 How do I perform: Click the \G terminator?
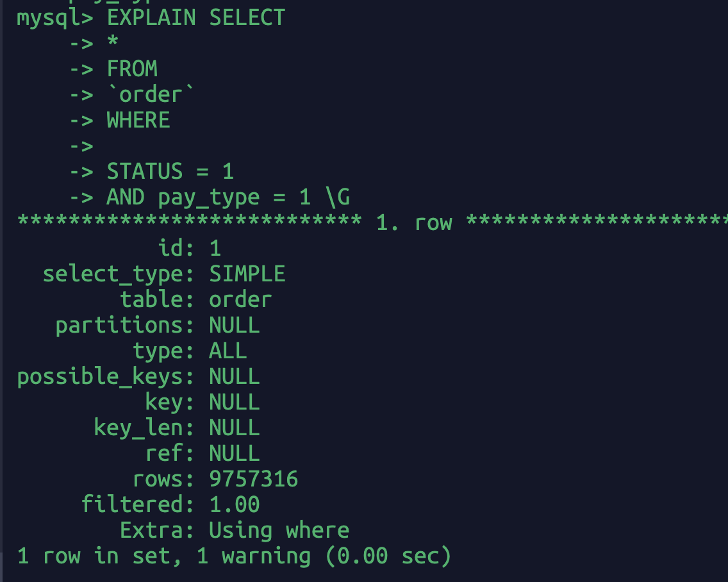click(x=338, y=197)
